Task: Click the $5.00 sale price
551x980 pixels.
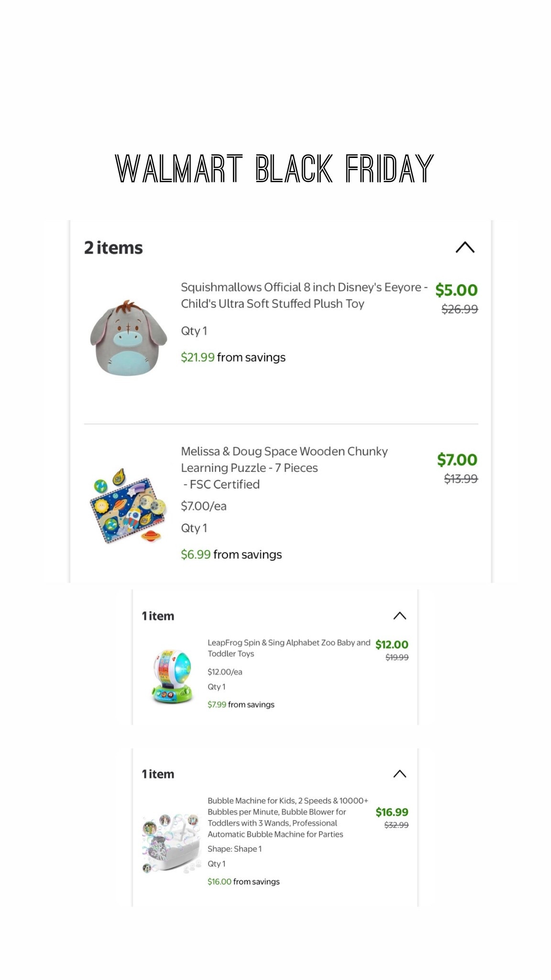Action: pyautogui.click(x=455, y=290)
